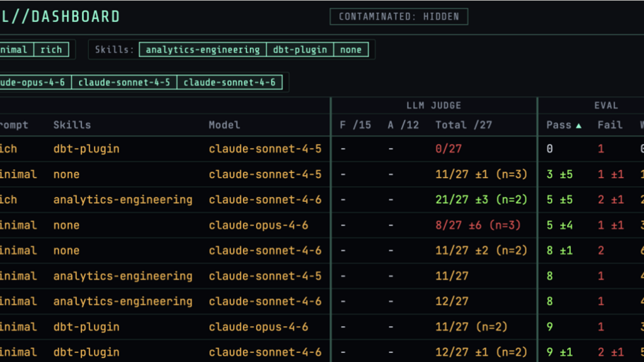Click the LLM JUDGE group header

[434, 105]
